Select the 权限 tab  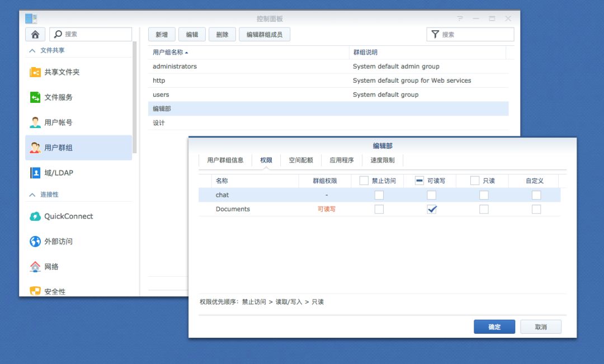pyautogui.click(x=266, y=160)
